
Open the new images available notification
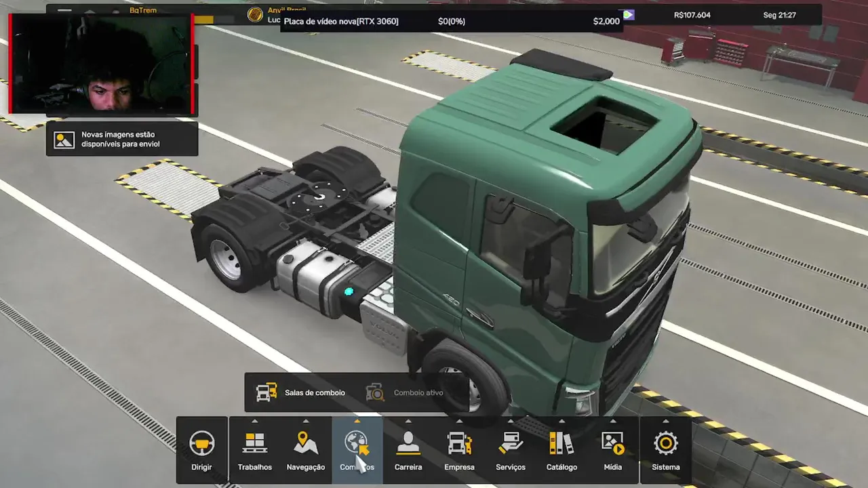click(122, 140)
